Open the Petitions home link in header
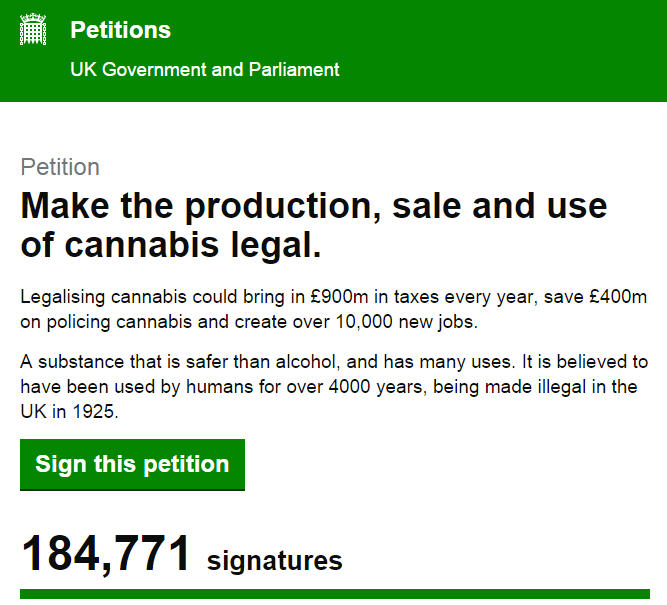The width and height of the screenshot is (667, 605). (x=120, y=31)
